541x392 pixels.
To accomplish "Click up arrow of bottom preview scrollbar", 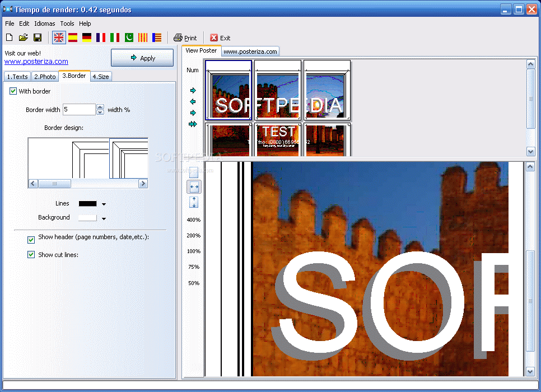I will 530,167.
